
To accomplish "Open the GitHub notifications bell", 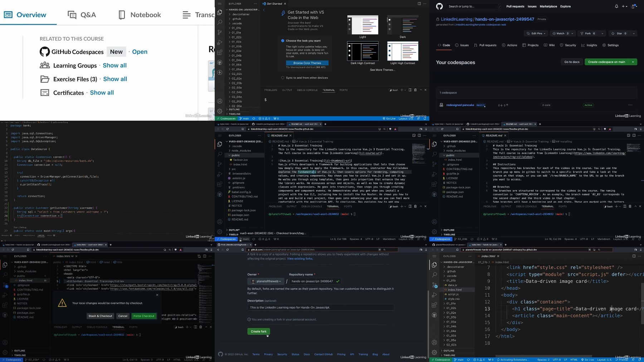I will click(x=616, y=6).
